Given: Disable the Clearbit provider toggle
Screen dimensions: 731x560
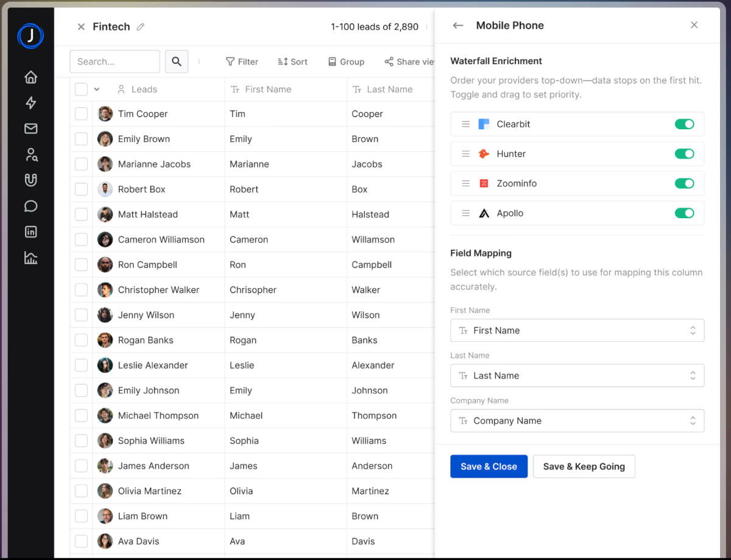Looking at the screenshot, I should point(684,124).
